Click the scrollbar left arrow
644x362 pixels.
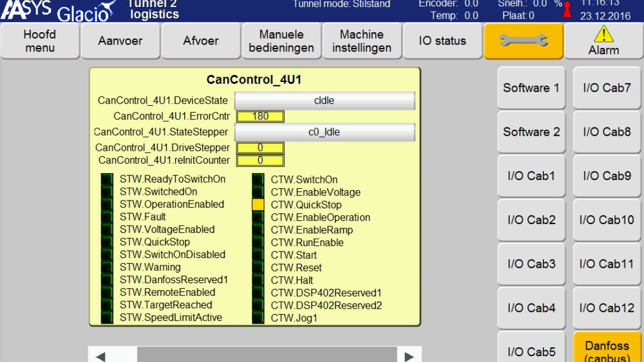click(101, 356)
